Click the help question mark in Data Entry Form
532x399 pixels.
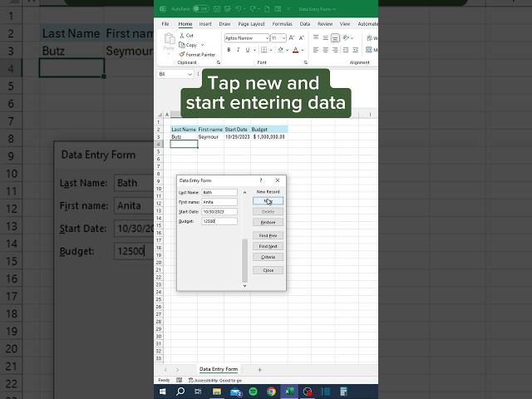[x=261, y=180]
